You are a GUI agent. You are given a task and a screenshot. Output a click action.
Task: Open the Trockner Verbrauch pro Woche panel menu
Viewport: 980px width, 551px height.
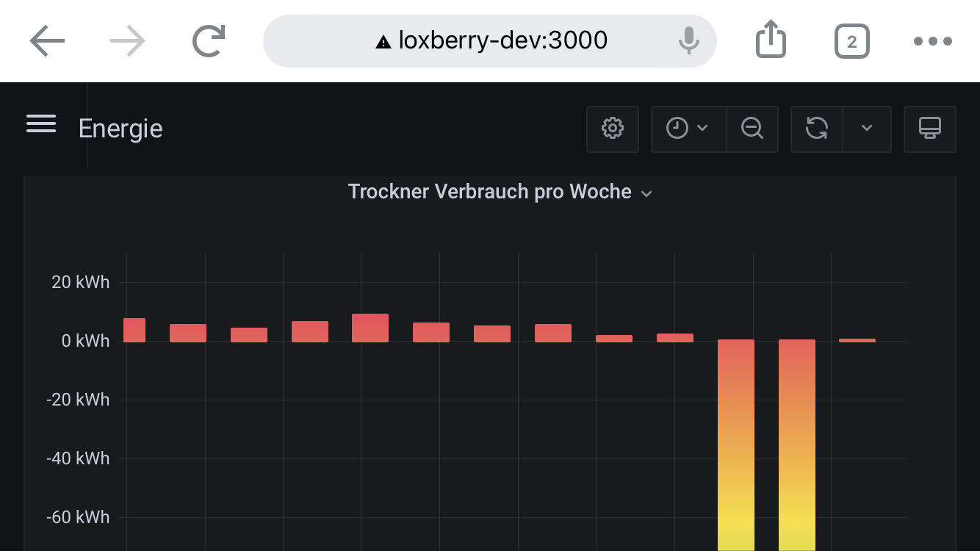(x=500, y=192)
